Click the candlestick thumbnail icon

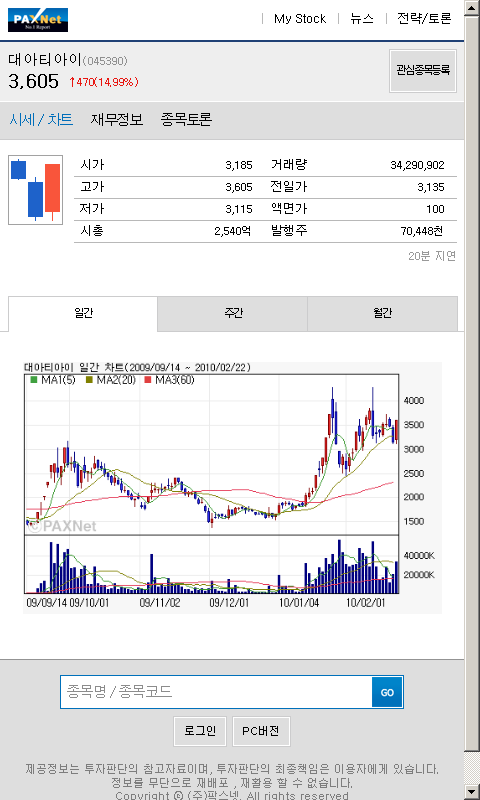click(x=35, y=190)
